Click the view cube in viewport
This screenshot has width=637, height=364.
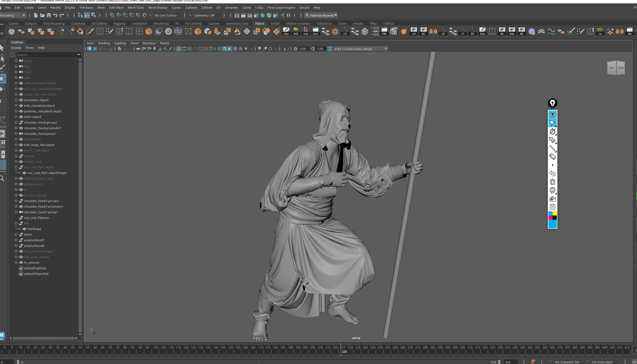click(x=616, y=68)
